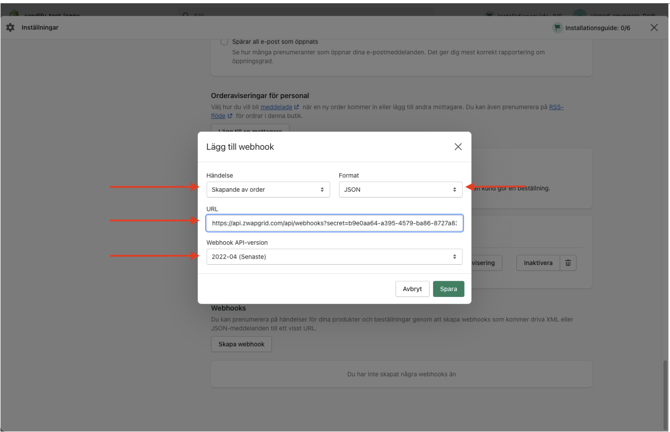Open the Installationsguide flag icon
Screen dimensions: 670x432
(x=557, y=28)
